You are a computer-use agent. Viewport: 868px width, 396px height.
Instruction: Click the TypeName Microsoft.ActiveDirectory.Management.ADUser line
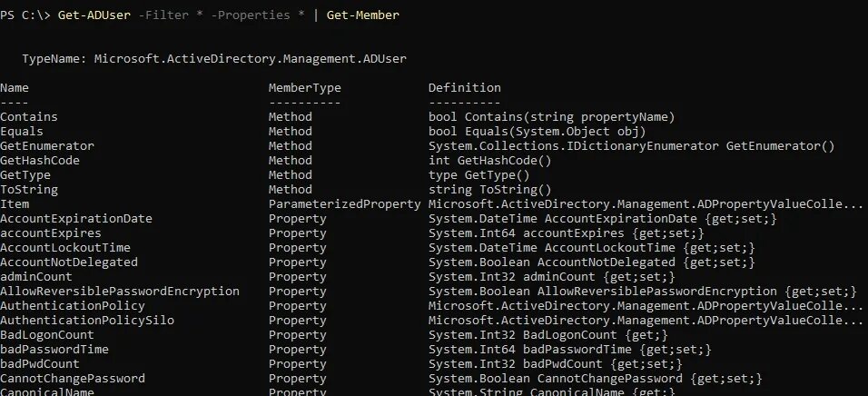pyautogui.click(x=214, y=59)
